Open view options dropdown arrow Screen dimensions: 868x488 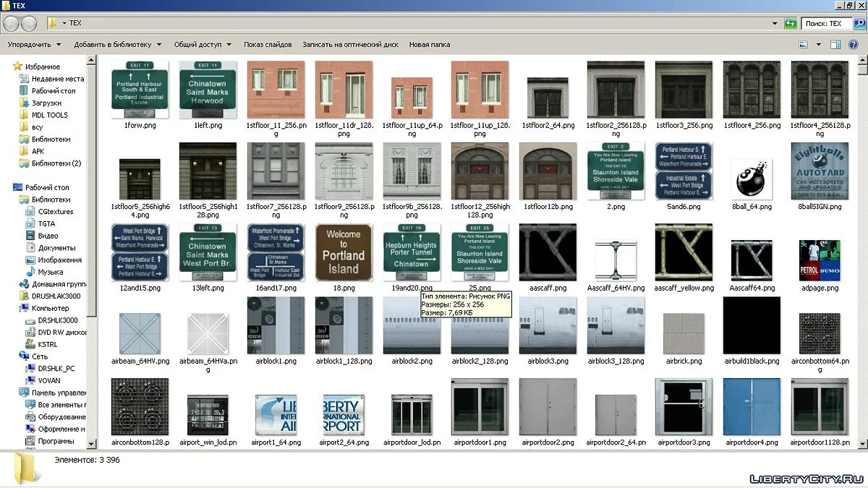[x=817, y=45]
